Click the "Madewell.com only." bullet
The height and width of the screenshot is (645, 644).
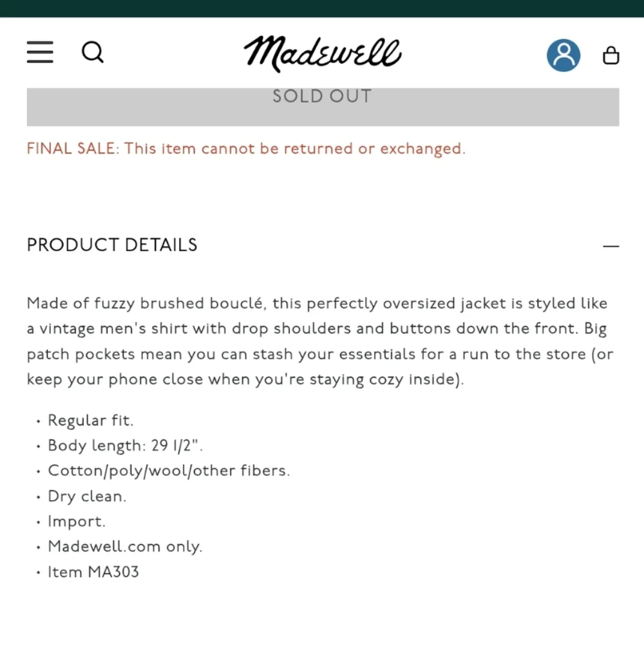125,547
